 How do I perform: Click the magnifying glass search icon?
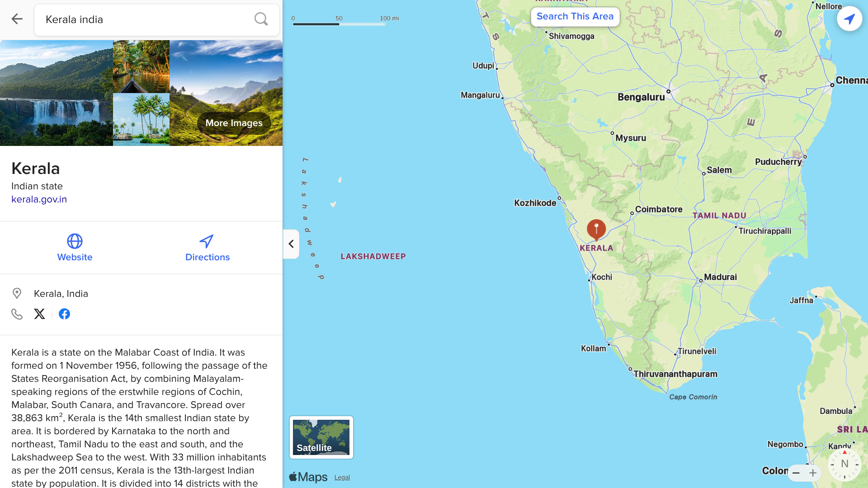point(261,19)
